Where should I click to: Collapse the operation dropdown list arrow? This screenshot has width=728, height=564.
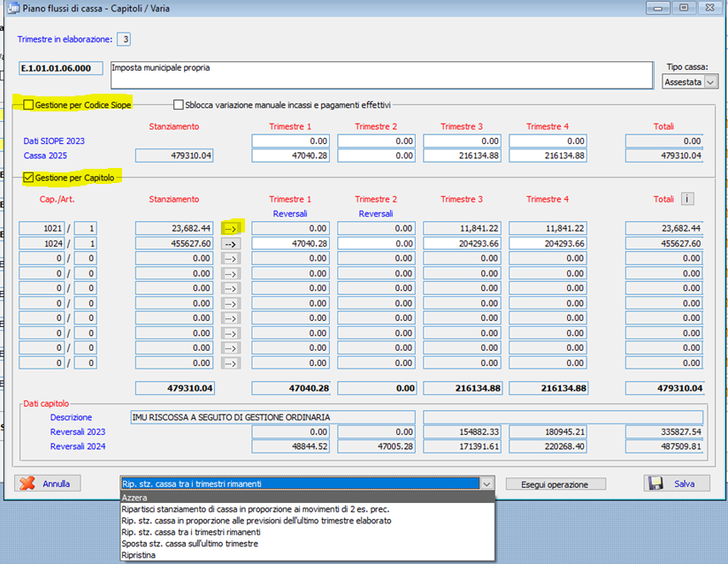486,484
